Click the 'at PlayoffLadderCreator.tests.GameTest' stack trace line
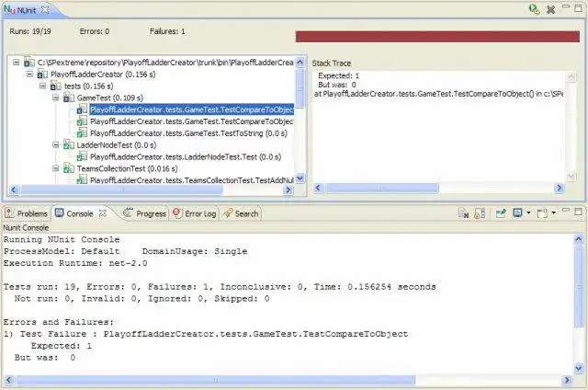The height and width of the screenshot is (390, 588). 438,94
